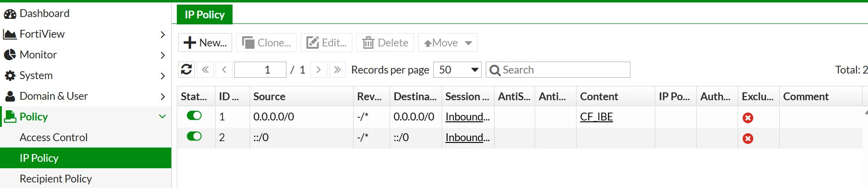
Task: Open Recipient Policy submenu
Action: (x=56, y=179)
